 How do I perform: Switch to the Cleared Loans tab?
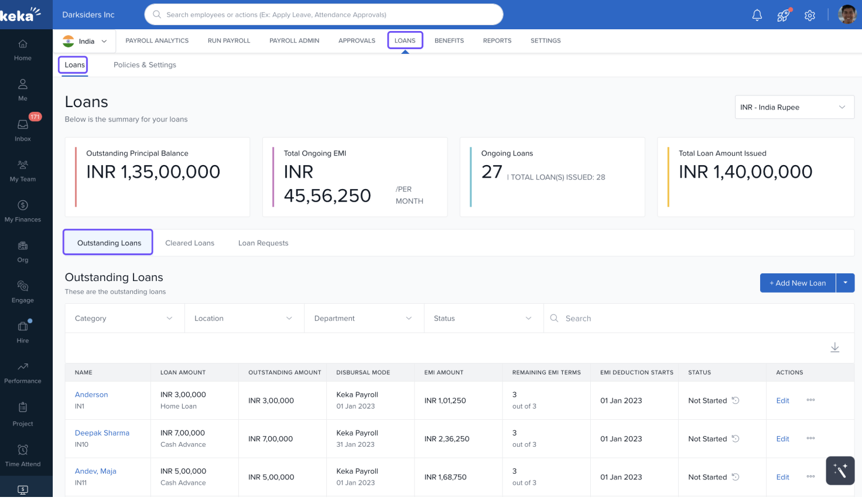point(190,243)
